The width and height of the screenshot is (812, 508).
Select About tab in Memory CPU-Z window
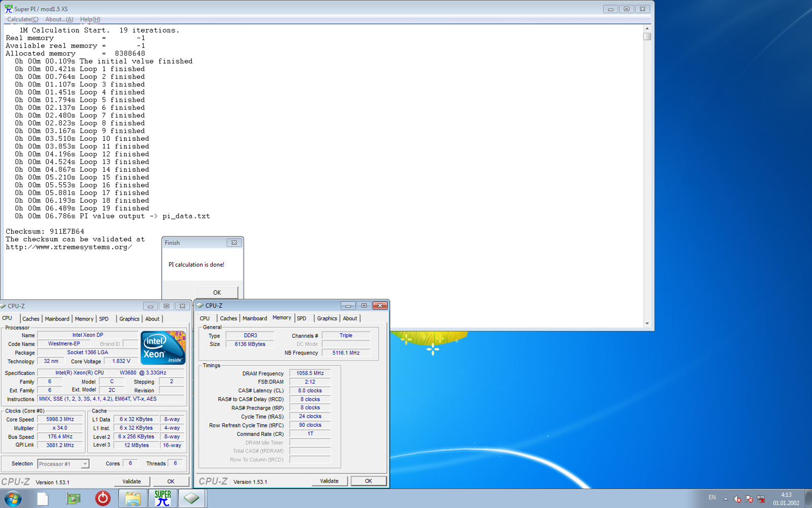pos(350,318)
